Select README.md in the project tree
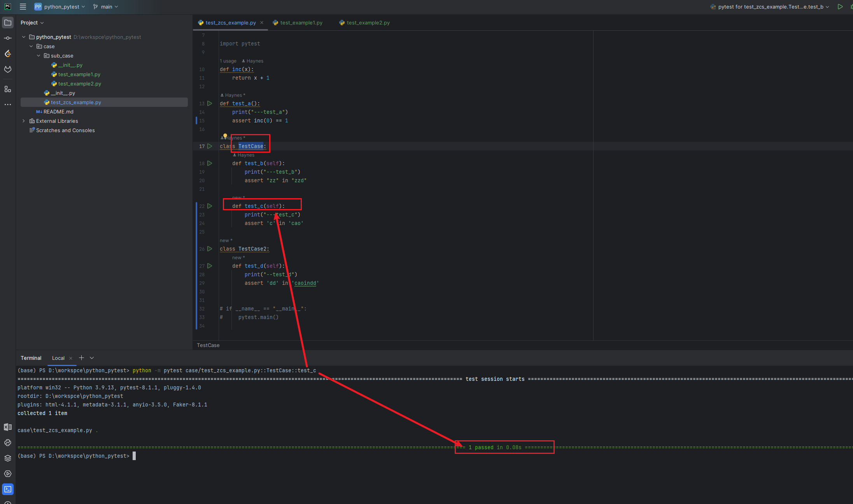The height and width of the screenshot is (504, 853). pyautogui.click(x=58, y=112)
